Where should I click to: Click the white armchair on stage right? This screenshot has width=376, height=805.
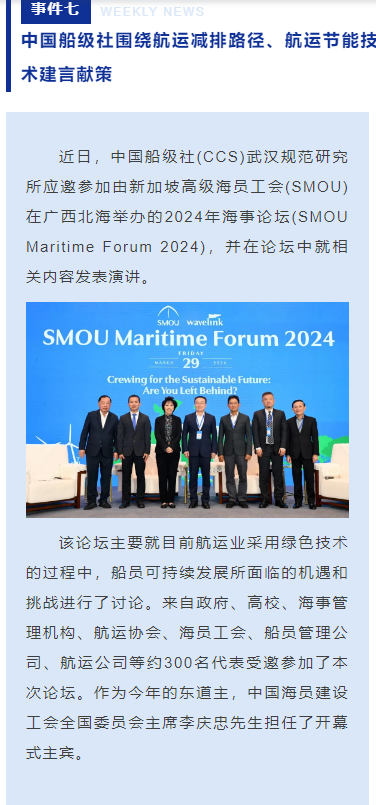pos(332,475)
